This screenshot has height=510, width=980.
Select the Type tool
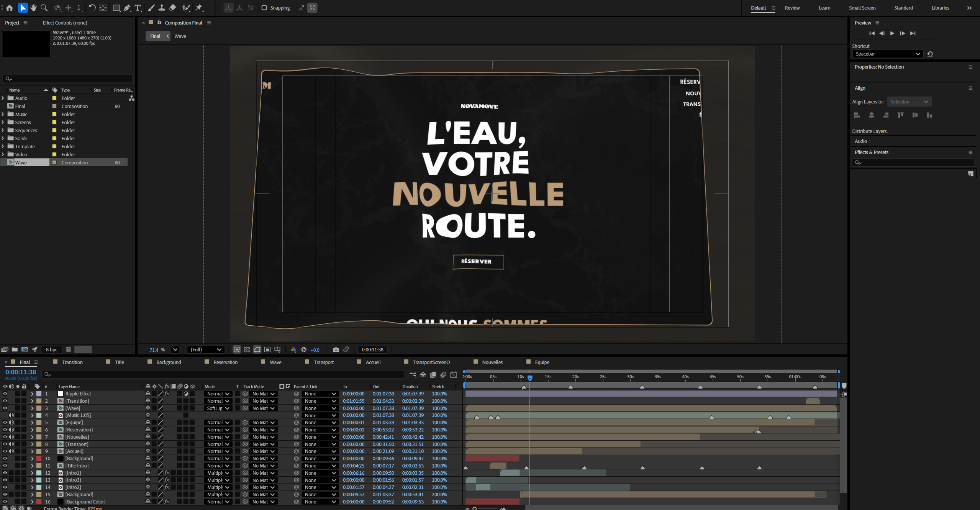pos(138,8)
